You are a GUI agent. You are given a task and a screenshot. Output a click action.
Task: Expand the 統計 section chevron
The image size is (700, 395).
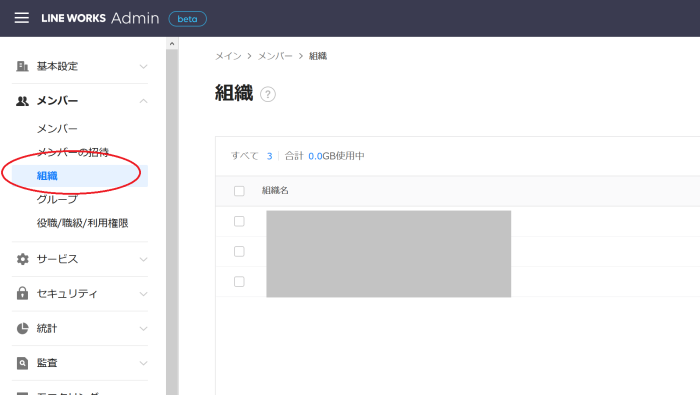tap(143, 328)
